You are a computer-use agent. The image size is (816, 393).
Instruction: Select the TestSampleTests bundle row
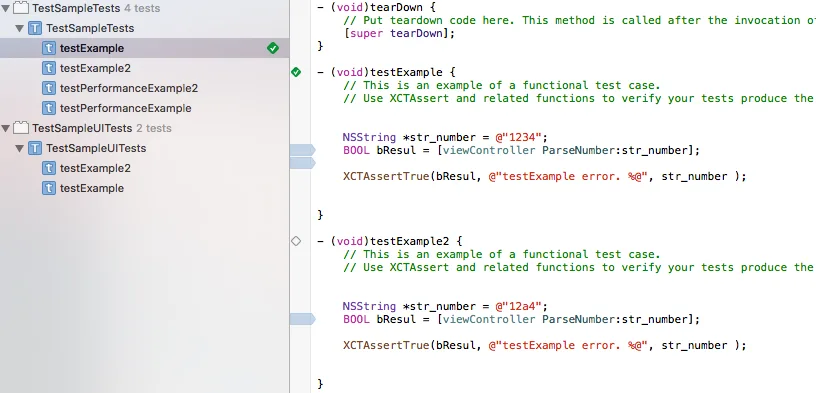(145, 8)
